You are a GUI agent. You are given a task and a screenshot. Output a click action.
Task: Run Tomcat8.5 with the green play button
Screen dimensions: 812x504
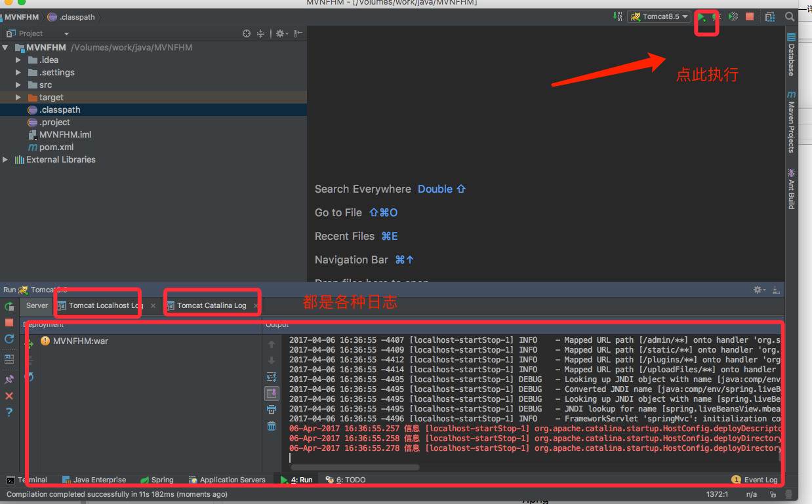coord(702,17)
